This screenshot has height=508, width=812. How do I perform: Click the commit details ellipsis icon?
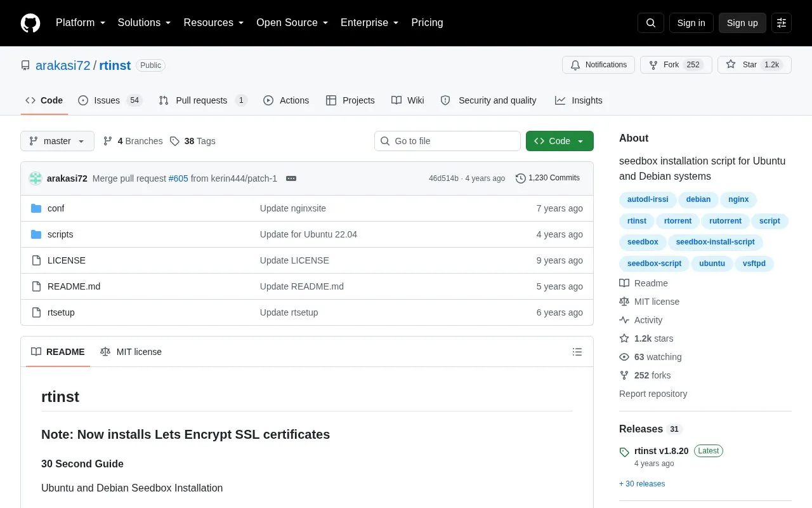coord(291,178)
